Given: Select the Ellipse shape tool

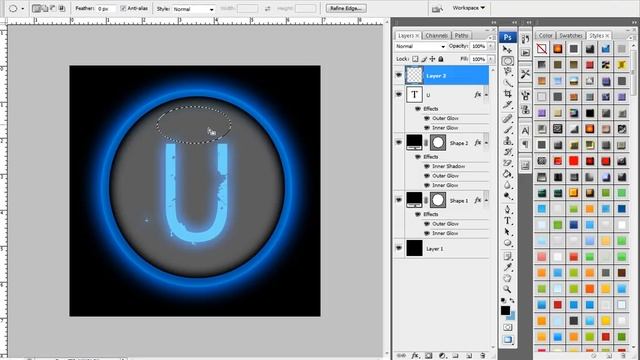Looking at the screenshot, I should (x=507, y=243).
